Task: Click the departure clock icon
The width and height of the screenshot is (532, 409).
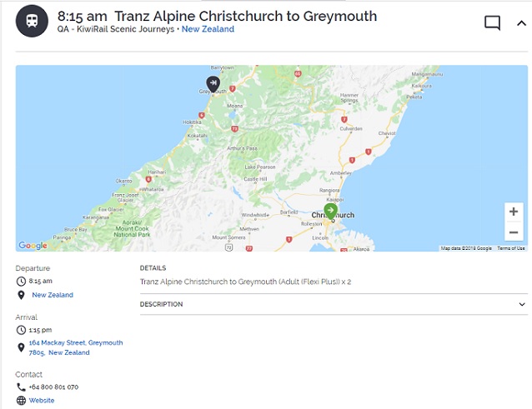Action: tap(21, 282)
